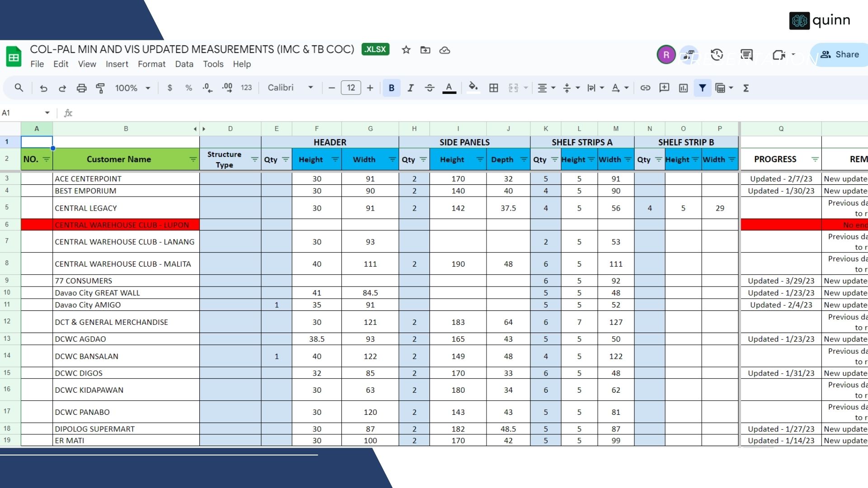
Task: Toggle the filter funnel button
Action: point(702,88)
